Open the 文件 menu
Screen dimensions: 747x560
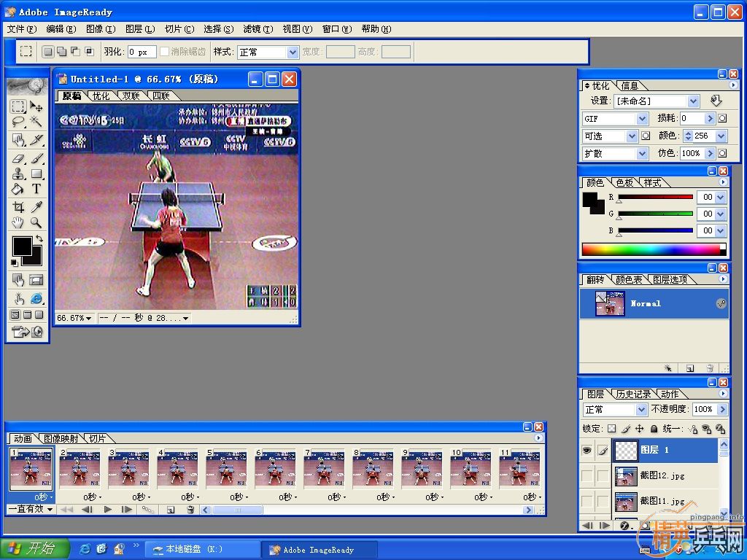21,29
